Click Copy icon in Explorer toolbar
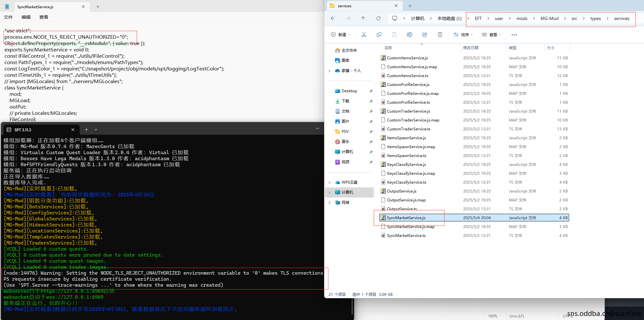 (379, 35)
